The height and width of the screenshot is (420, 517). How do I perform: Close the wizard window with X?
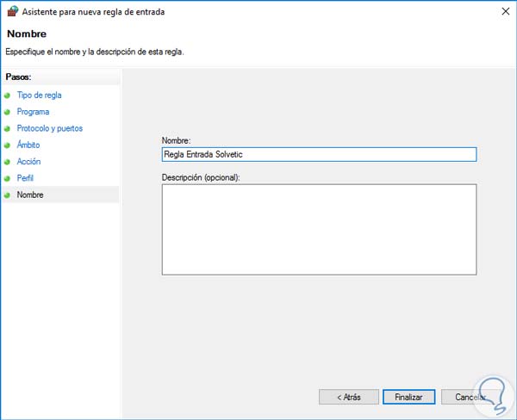click(501, 12)
